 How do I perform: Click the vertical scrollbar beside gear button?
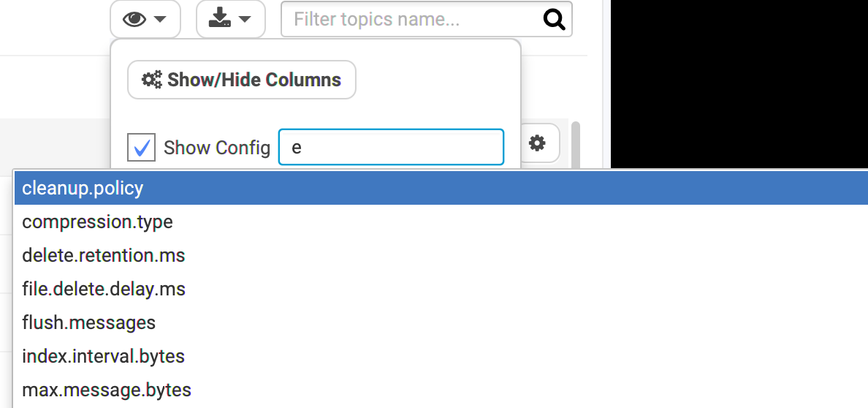point(576,146)
